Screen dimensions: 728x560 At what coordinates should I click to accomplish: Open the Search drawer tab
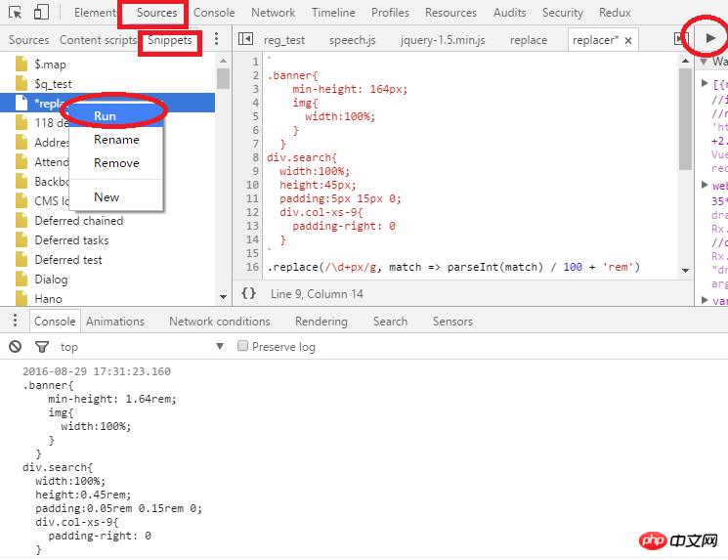click(390, 322)
